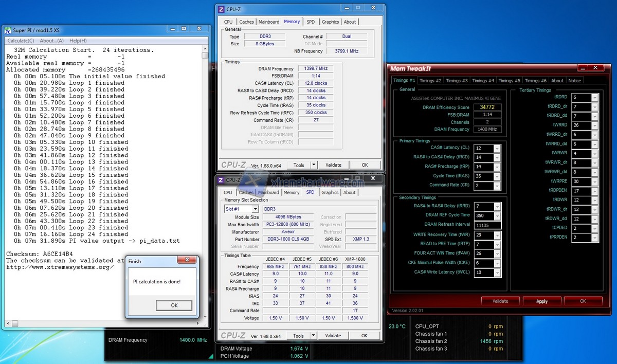Select Mainboard tab in upper CPU-Z window
This screenshot has width=617, height=364.
(x=269, y=22)
